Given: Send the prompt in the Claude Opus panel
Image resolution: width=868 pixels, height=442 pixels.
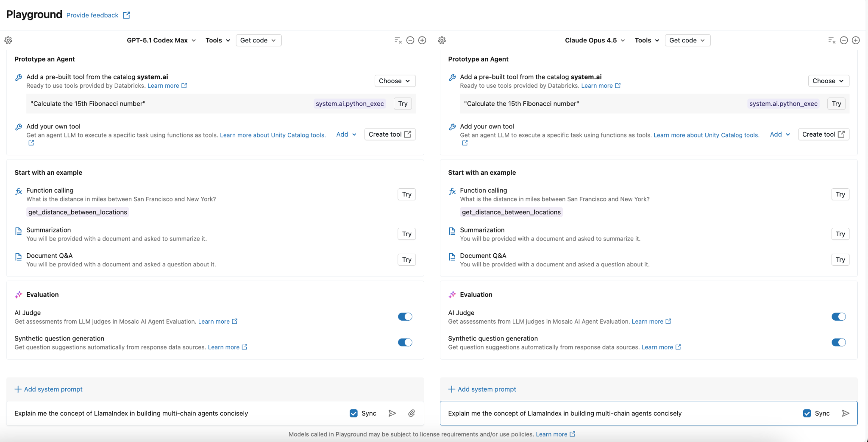Looking at the screenshot, I should point(845,413).
